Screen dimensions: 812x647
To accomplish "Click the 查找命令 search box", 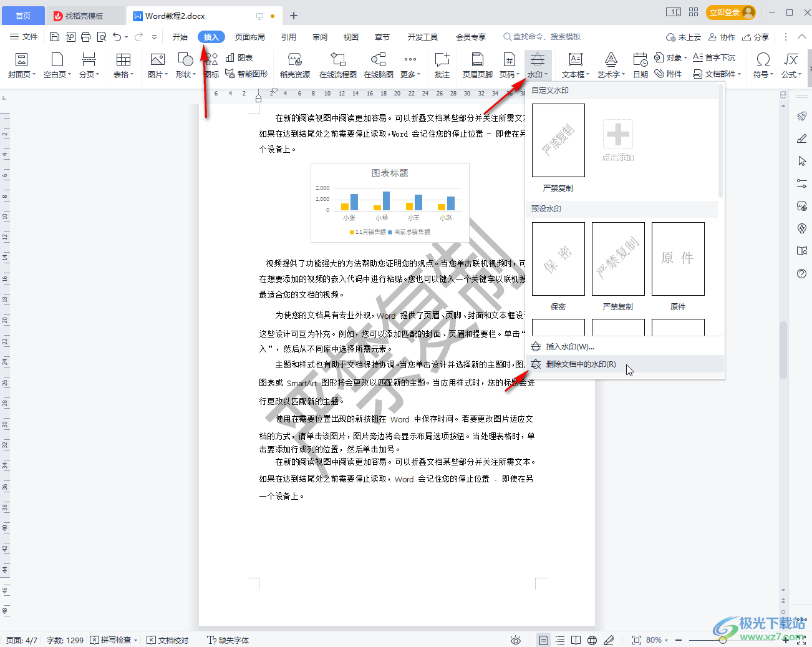I will pyautogui.click(x=543, y=37).
